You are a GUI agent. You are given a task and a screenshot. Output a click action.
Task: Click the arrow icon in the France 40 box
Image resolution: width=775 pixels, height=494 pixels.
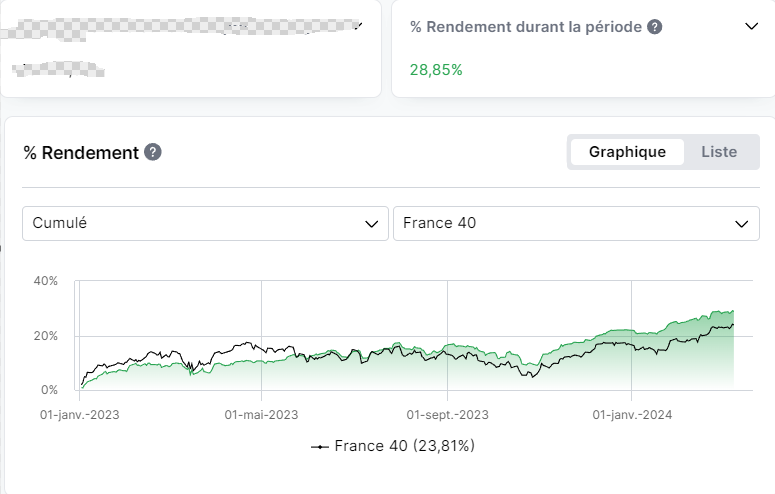pyautogui.click(x=743, y=224)
